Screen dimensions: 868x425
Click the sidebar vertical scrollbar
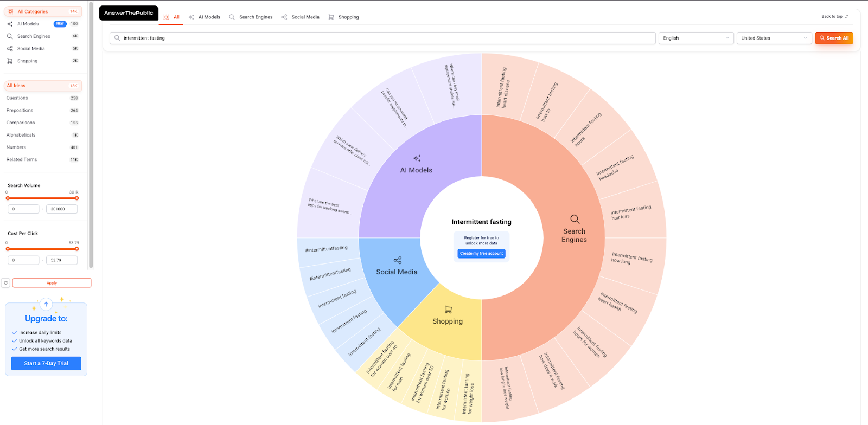(x=91, y=136)
